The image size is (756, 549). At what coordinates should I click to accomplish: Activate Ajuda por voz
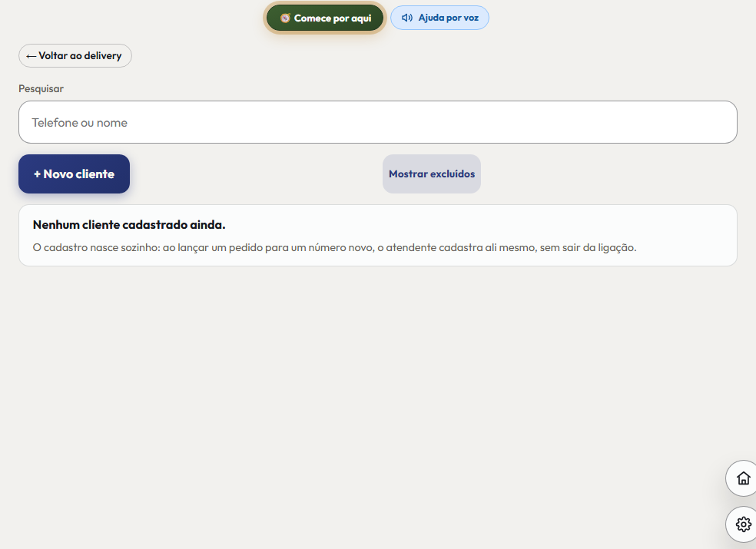(439, 18)
